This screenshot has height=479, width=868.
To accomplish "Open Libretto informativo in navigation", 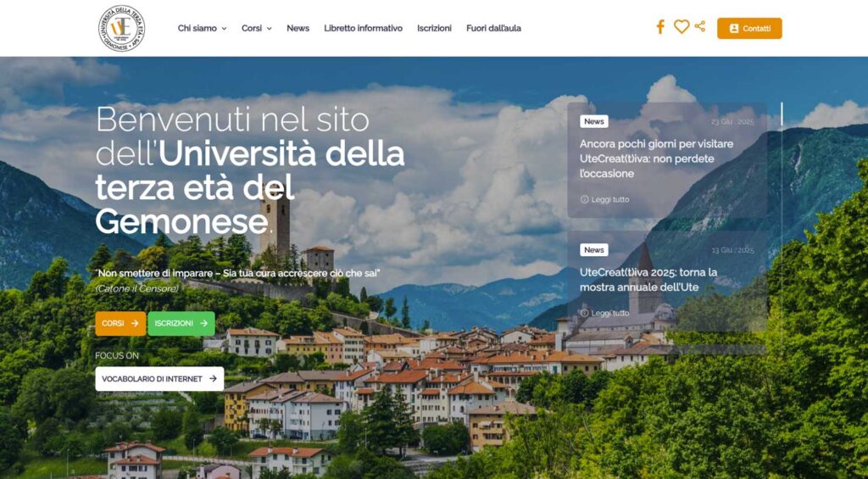I will (x=363, y=28).
